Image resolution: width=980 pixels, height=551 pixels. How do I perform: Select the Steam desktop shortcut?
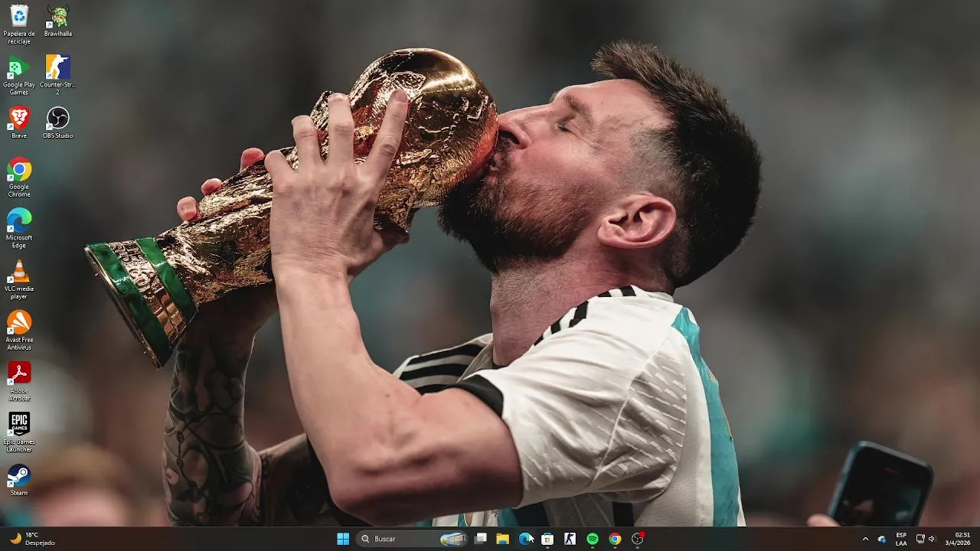pos(19,480)
